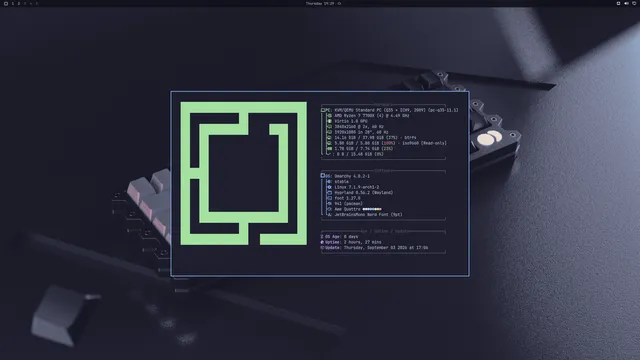The width and height of the screenshot is (640, 360).
Task: Click the computer icon beside the PC: label
Action: (322, 110)
